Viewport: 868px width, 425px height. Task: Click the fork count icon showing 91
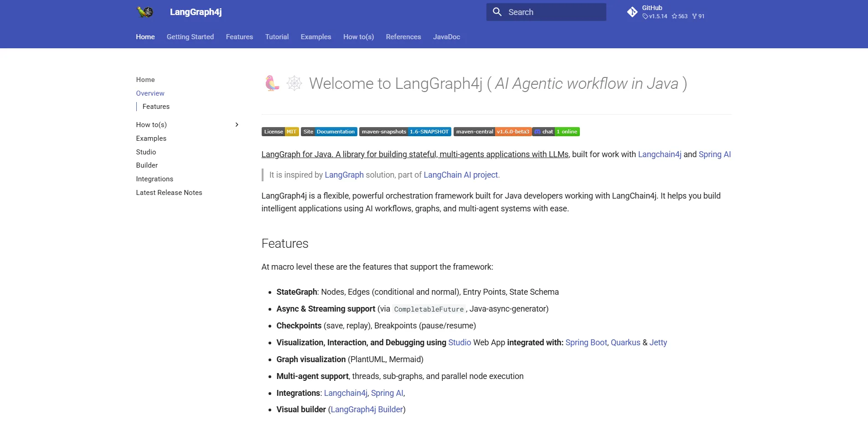[694, 16]
